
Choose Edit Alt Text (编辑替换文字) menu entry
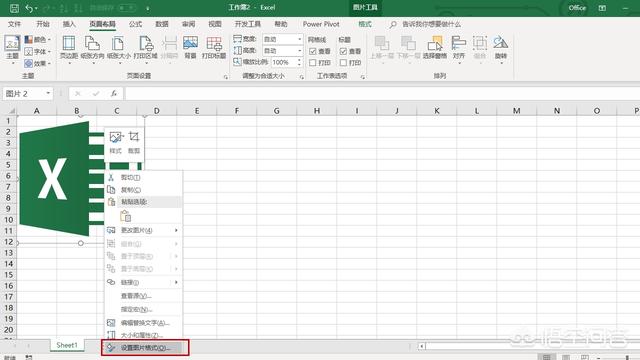tap(143, 323)
